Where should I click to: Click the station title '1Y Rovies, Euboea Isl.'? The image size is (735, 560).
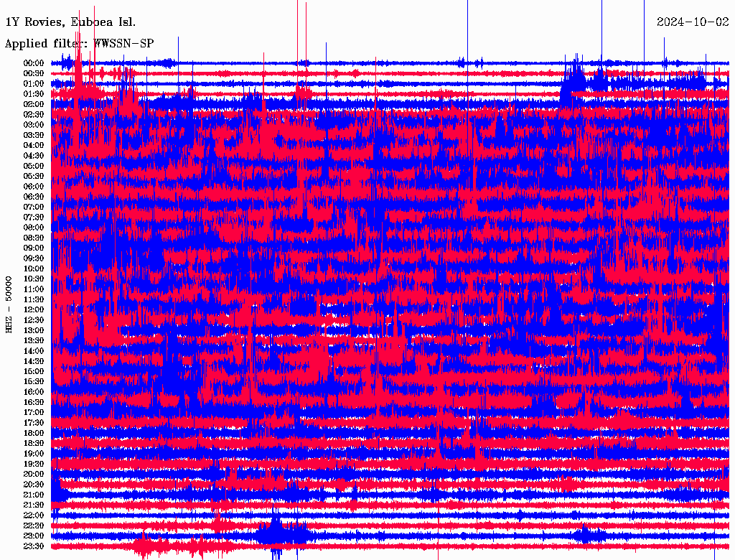pos(70,22)
